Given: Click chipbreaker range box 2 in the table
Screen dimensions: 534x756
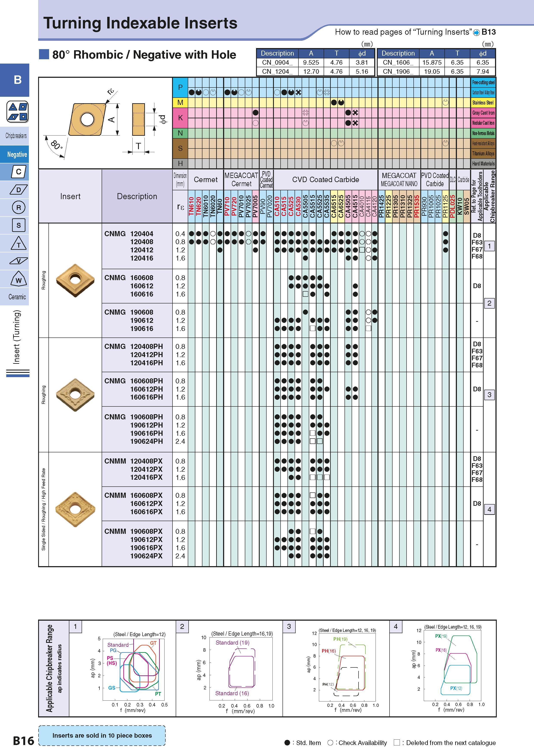Looking at the screenshot, I should pos(489,303).
